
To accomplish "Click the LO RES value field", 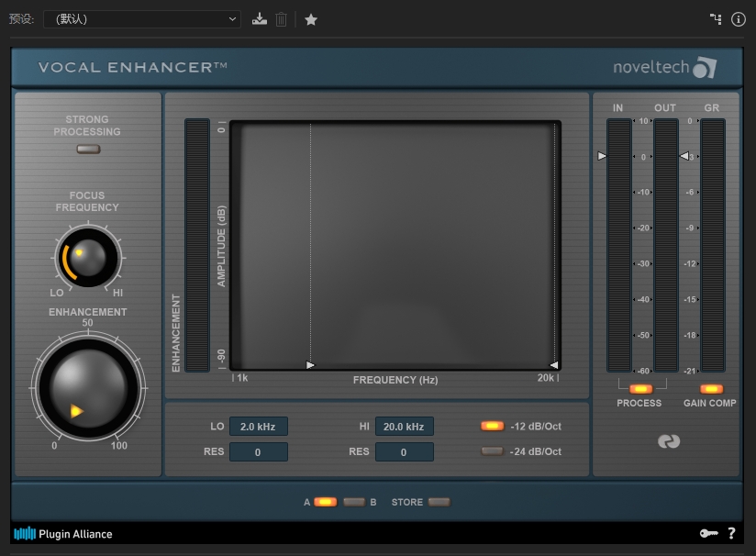I will click(x=259, y=451).
